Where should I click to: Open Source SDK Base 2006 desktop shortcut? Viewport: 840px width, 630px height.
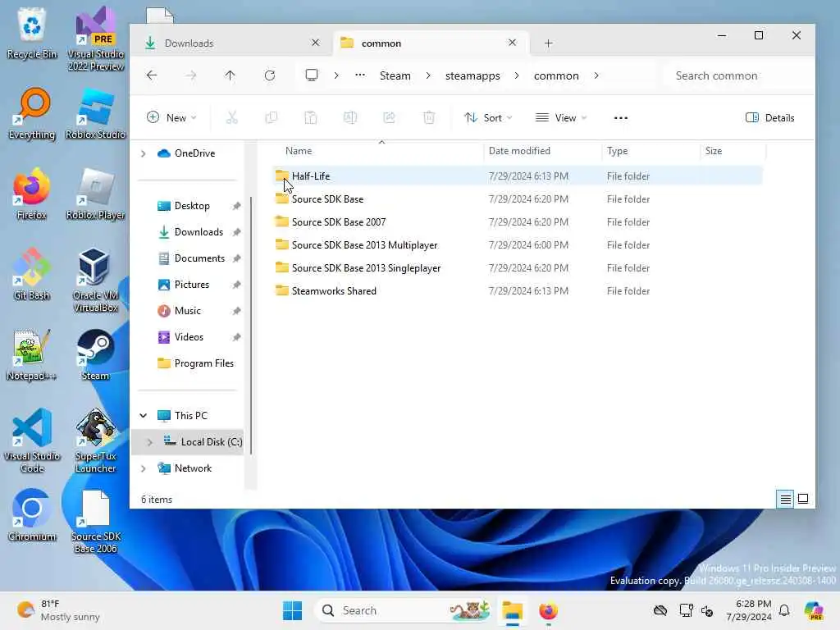[95, 521]
